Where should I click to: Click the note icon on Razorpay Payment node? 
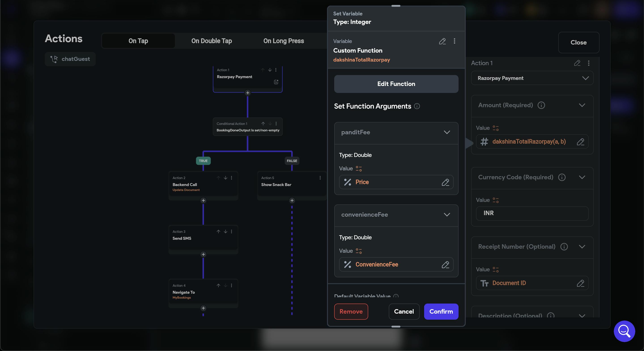(x=276, y=82)
